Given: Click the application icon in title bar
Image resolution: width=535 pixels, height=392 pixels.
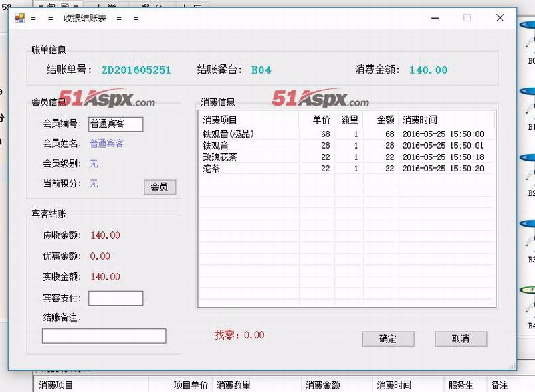Looking at the screenshot, I should point(20,18).
